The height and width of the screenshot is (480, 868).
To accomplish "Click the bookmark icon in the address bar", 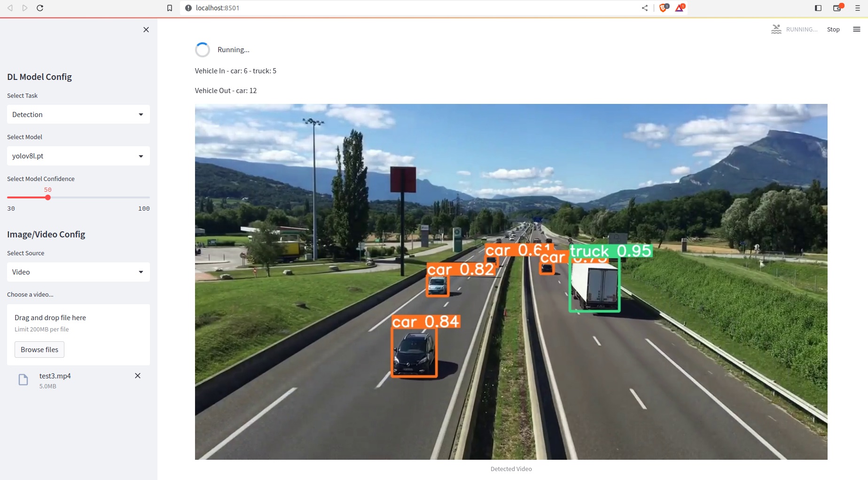I will pyautogui.click(x=169, y=8).
